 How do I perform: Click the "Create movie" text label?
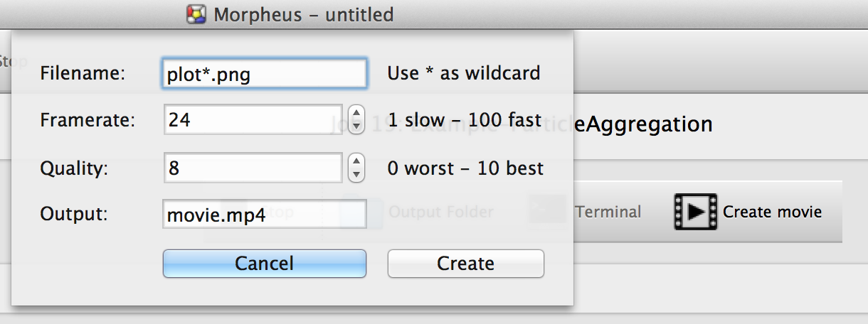click(772, 212)
